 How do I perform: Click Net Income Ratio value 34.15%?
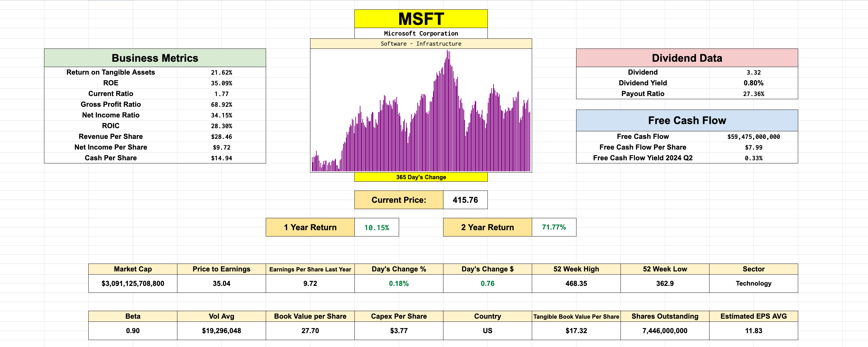221,115
